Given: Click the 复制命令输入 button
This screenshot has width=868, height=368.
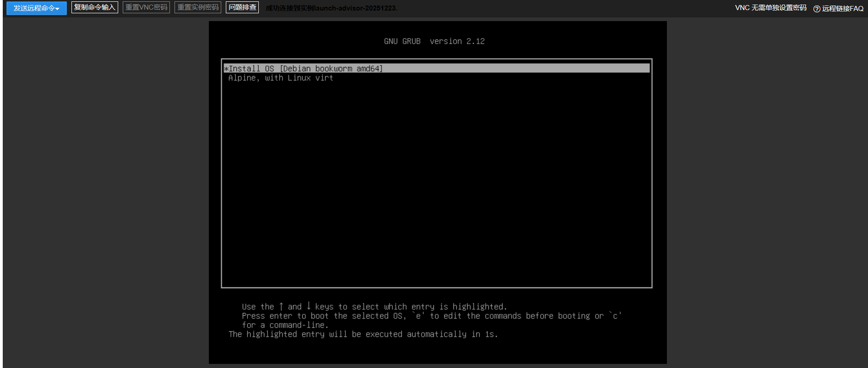Looking at the screenshot, I should 95,7.
